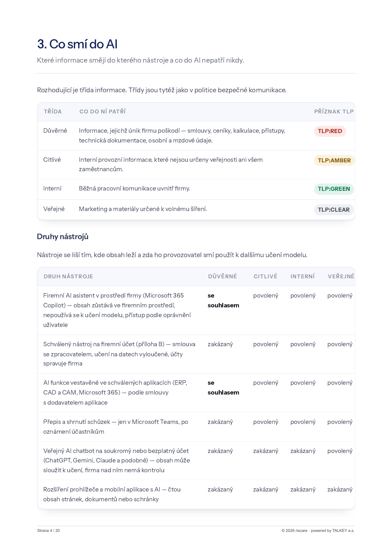The width and height of the screenshot is (392, 554).
Task: Click the TLP:AMBER badge
Action: (x=334, y=160)
